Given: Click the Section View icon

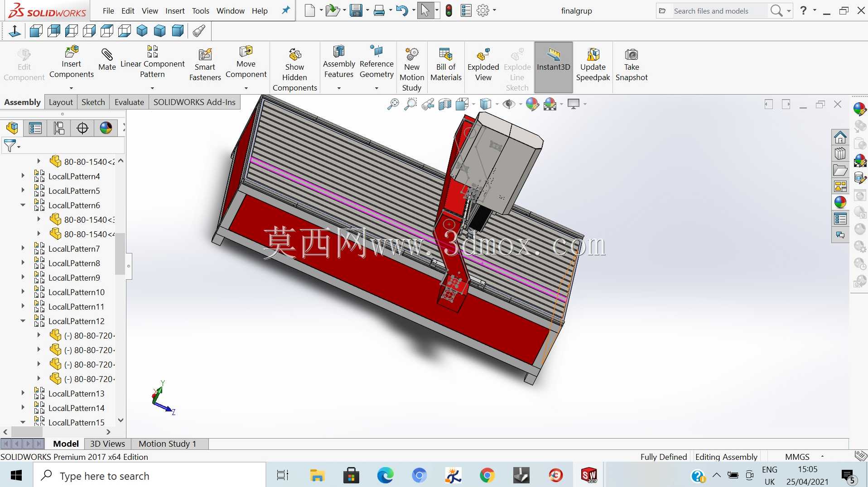Looking at the screenshot, I should [445, 105].
